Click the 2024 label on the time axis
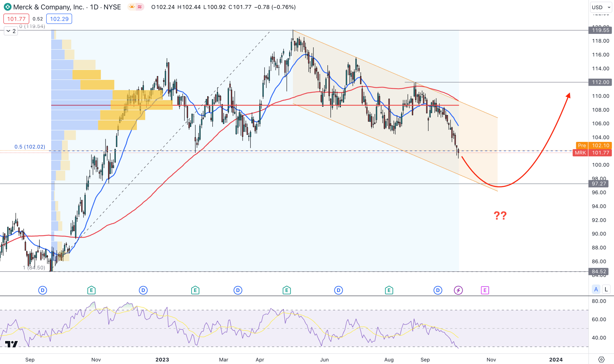Viewport: 614px width, 364px height. pyautogui.click(x=556, y=360)
